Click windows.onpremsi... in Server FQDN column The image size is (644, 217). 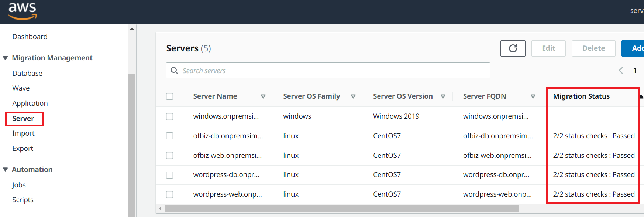point(496,116)
